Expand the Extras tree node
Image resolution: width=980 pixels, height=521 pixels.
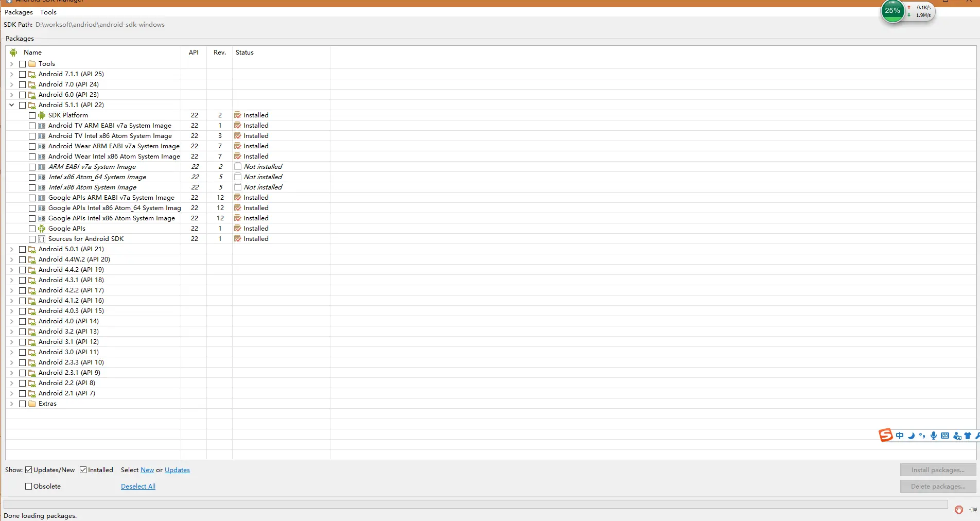tap(12, 404)
